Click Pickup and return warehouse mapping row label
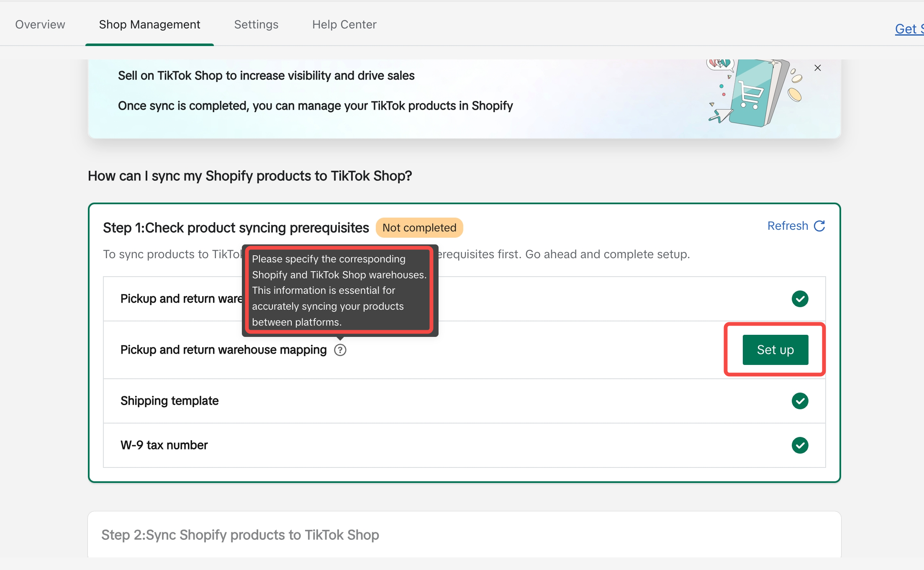 [223, 350]
